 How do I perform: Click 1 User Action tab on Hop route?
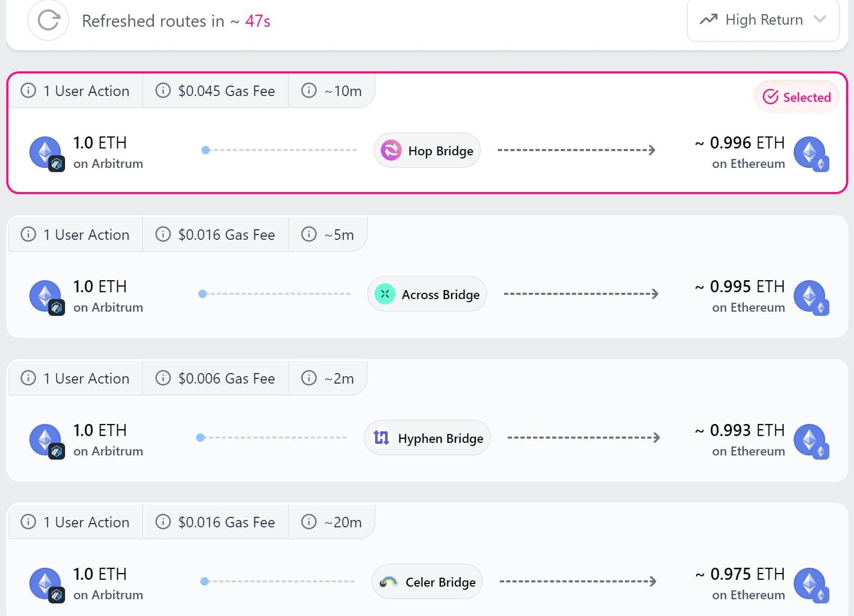click(x=76, y=91)
